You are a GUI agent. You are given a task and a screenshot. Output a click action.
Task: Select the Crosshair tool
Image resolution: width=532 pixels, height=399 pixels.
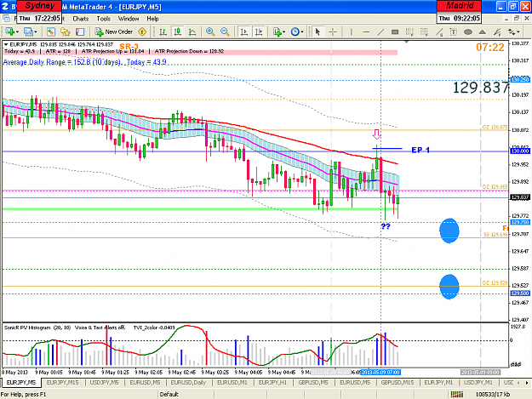(333, 31)
